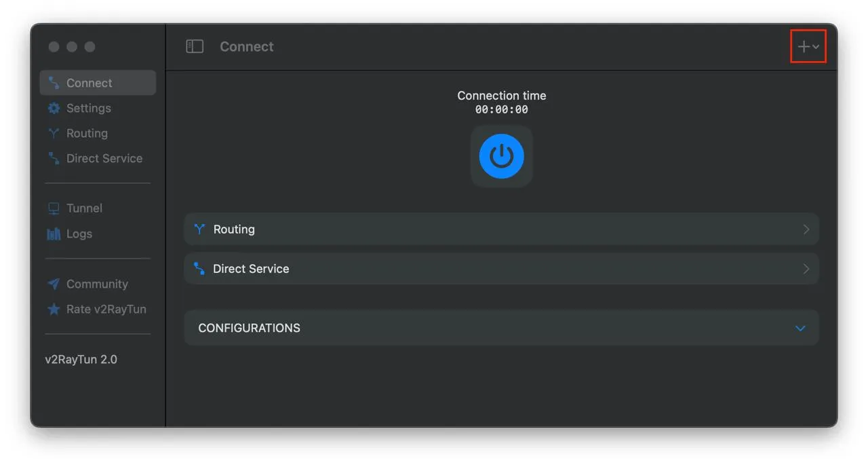Click the Rate v2RayTun star icon
Screen dimensions: 868x465
tap(54, 309)
